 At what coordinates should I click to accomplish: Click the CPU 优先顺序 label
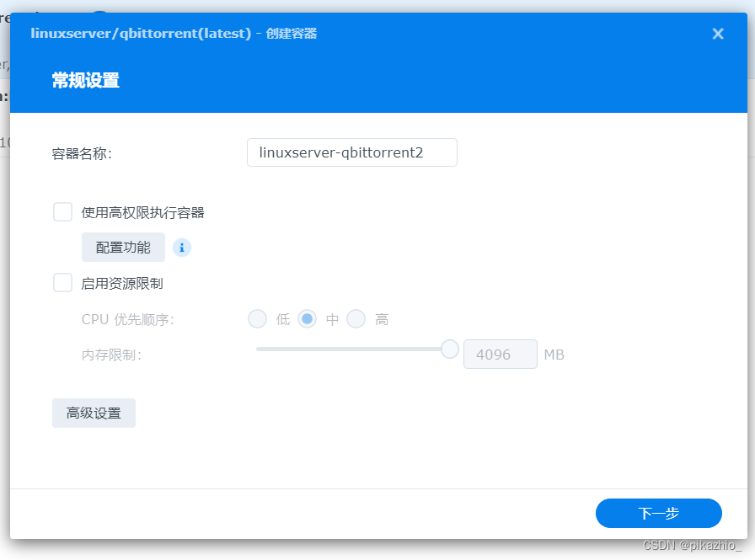click(x=127, y=319)
